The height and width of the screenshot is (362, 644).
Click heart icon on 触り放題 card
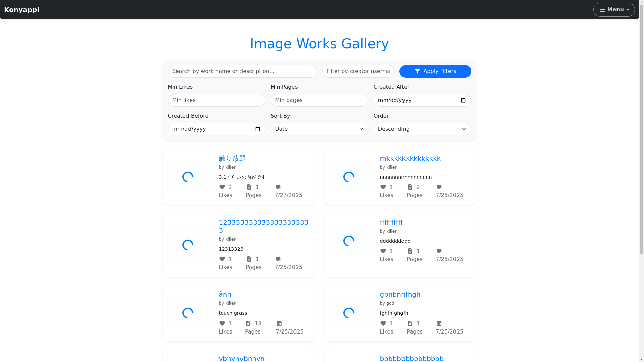pyautogui.click(x=222, y=187)
